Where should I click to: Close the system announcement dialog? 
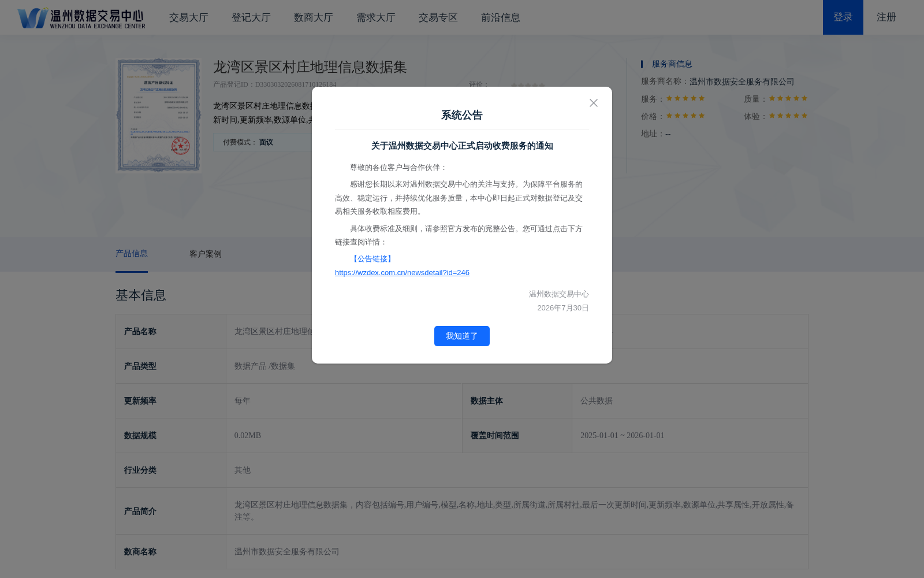(593, 103)
